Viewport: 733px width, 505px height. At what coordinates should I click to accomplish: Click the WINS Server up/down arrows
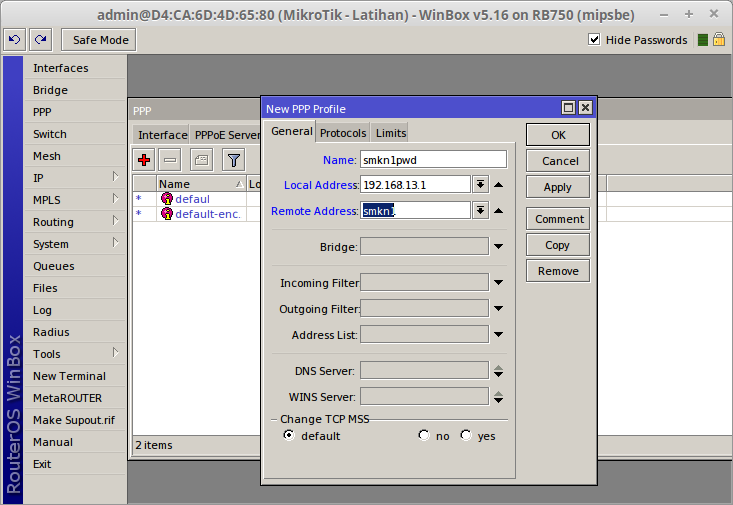click(x=498, y=397)
